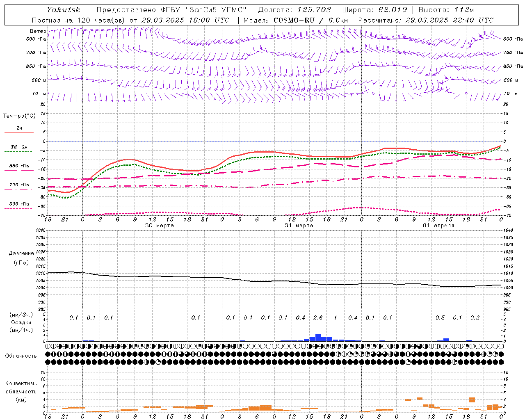Click the 0.5 precipitation total value
Viewport: 525px width, 420px height.
440,317
